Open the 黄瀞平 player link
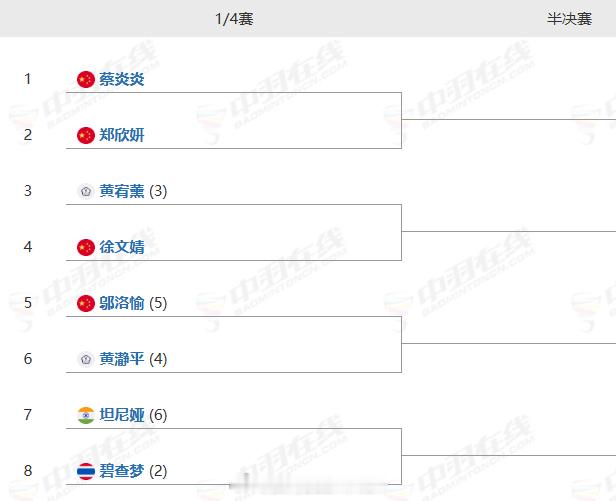The width and height of the screenshot is (616, 501). [x=122, y=359]
